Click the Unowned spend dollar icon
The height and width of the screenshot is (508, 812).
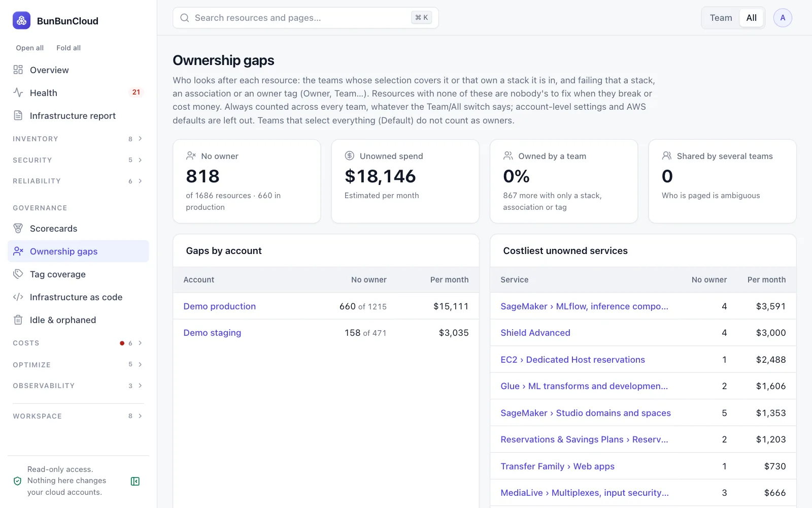(350, 155)
